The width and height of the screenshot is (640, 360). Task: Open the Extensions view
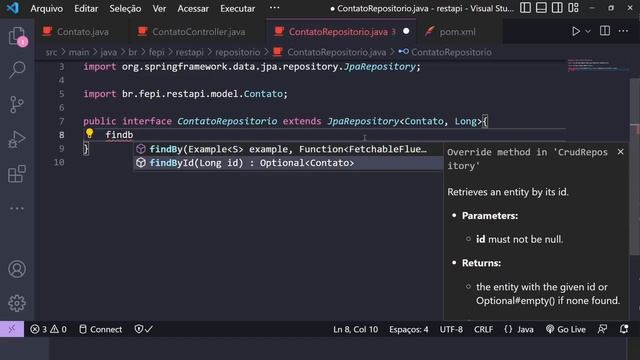pos(17,174)
